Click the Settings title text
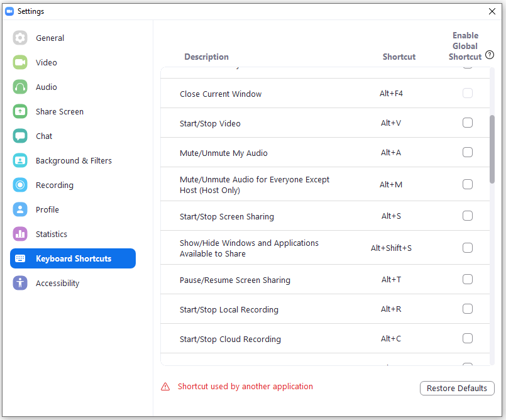 tap(31, 11)
